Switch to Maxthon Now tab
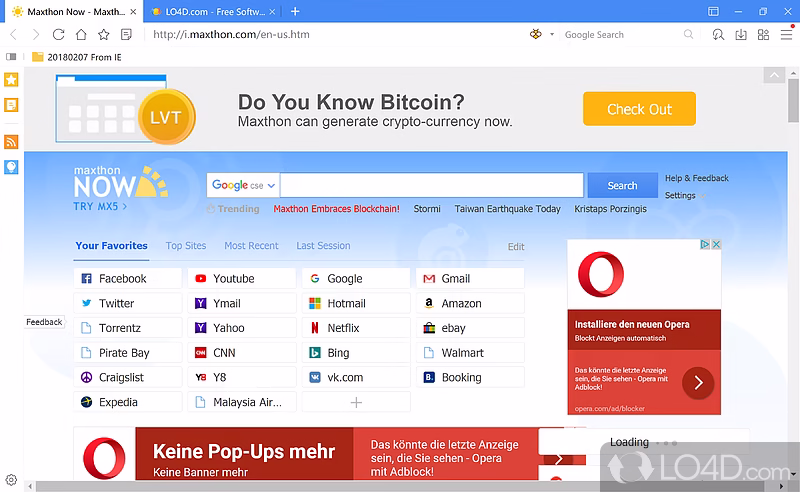The width and height of the screenshot is (800, 492). point(74,11)
